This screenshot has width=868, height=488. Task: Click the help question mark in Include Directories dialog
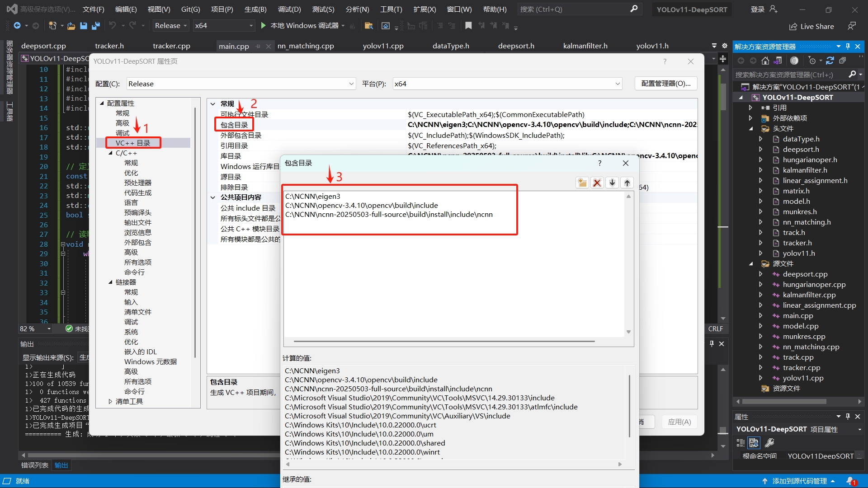pyautogui.click(x=600, y=163)
